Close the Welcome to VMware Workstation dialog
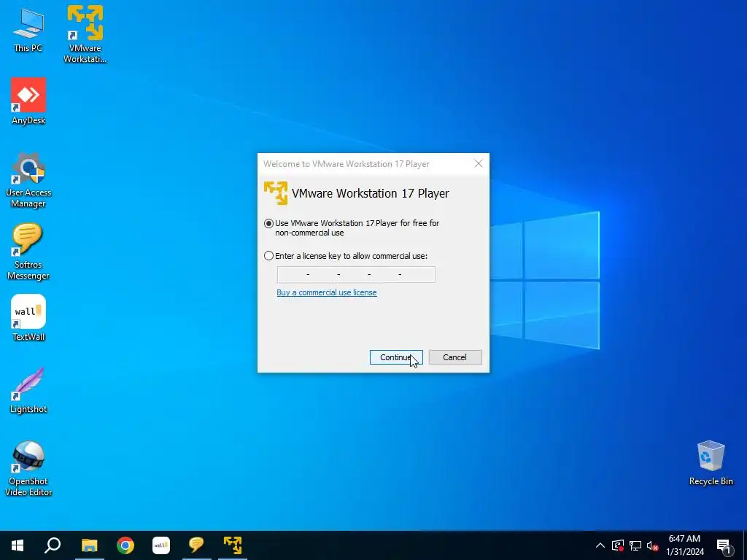The image size is (747, 560). (x=479, y=164)
